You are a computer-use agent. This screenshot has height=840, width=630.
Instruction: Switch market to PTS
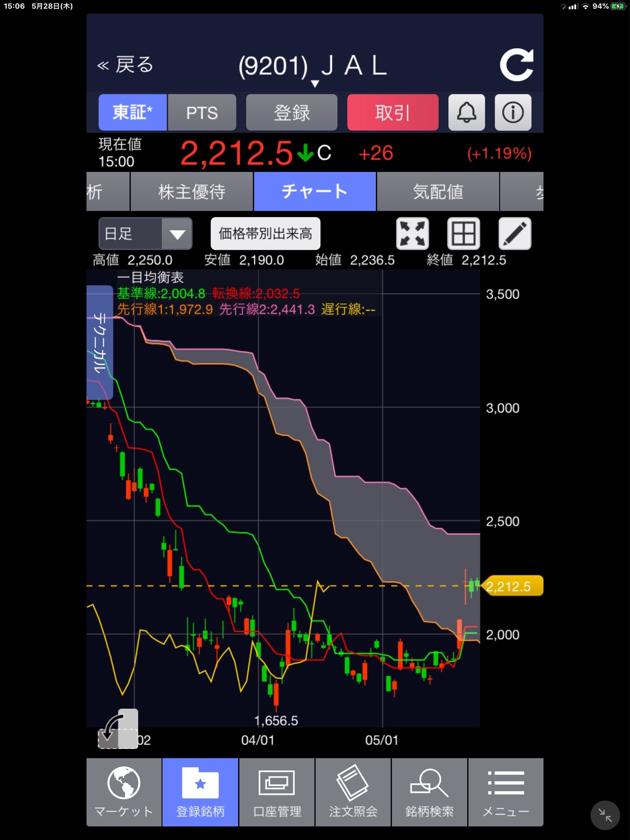[x=202, y=112]
